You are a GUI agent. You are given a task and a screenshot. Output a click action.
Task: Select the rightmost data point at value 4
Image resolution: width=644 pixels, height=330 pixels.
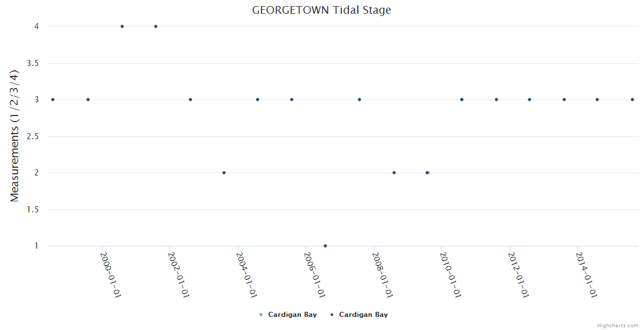156,26
